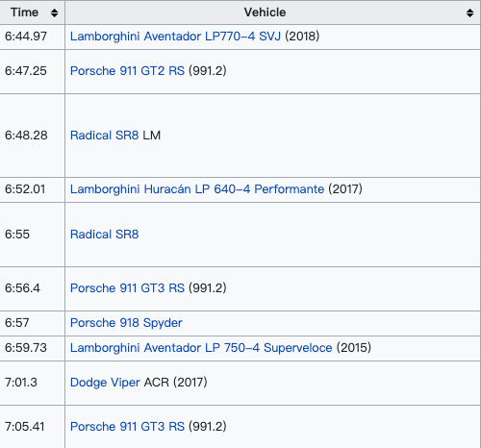Open Porsche 918 Spyder link
Screen dimensions: 481x448
click(x=126, y=323)
